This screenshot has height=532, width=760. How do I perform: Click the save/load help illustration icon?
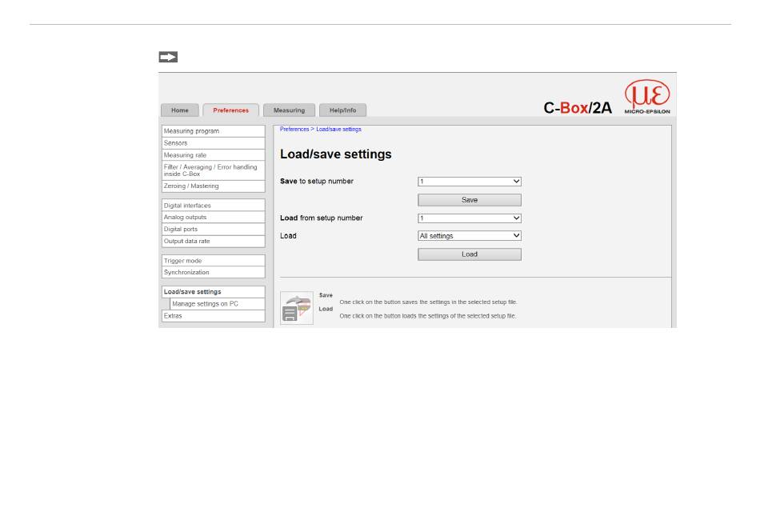point(297,308)
